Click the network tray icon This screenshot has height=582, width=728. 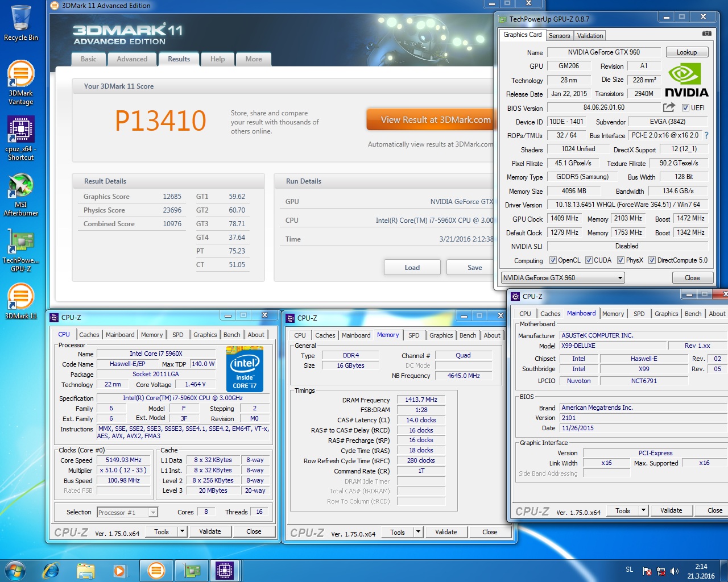tap(661, 571)
